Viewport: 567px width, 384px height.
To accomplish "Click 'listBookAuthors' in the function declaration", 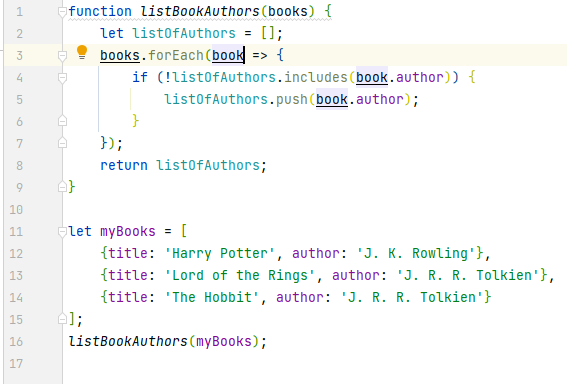I will pyautogui.click(x=200, y=11).
